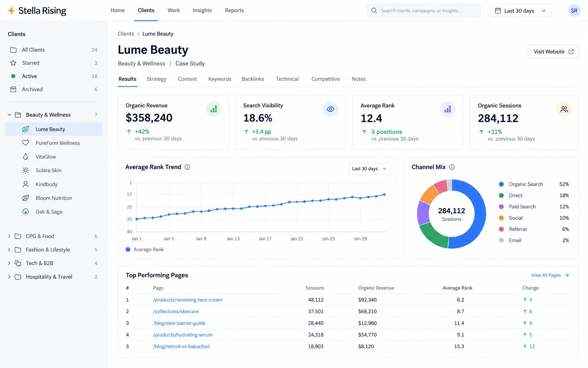
Task: Click the PureForm Wellness heart icon
Action: (x=25, y=143)
